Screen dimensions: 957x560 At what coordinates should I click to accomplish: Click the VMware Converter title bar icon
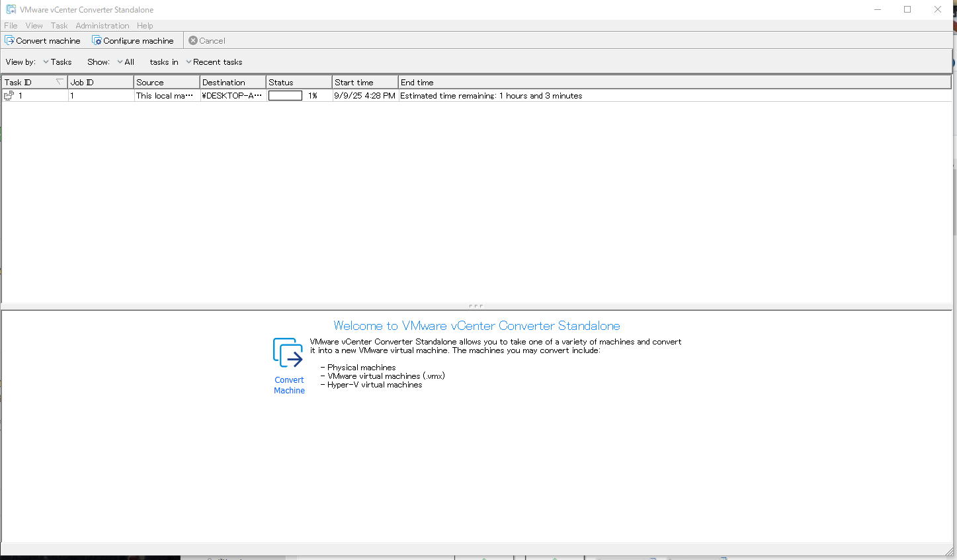[11, 9]
